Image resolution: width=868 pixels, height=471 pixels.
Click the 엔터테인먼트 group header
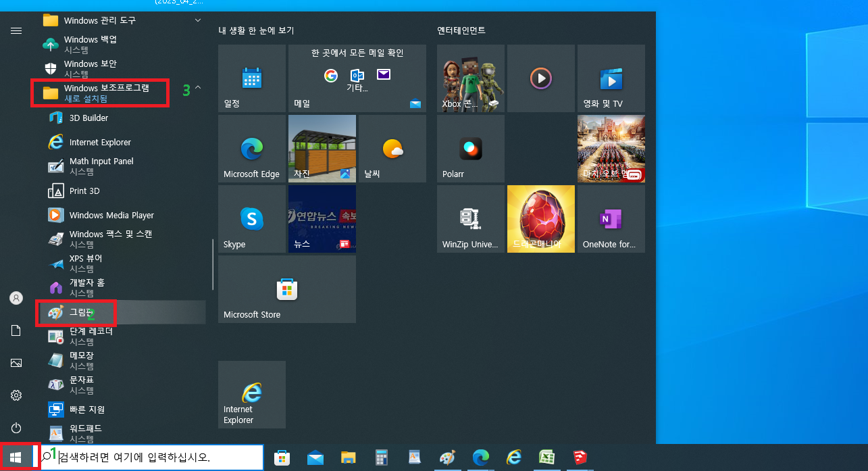point(461,30)
